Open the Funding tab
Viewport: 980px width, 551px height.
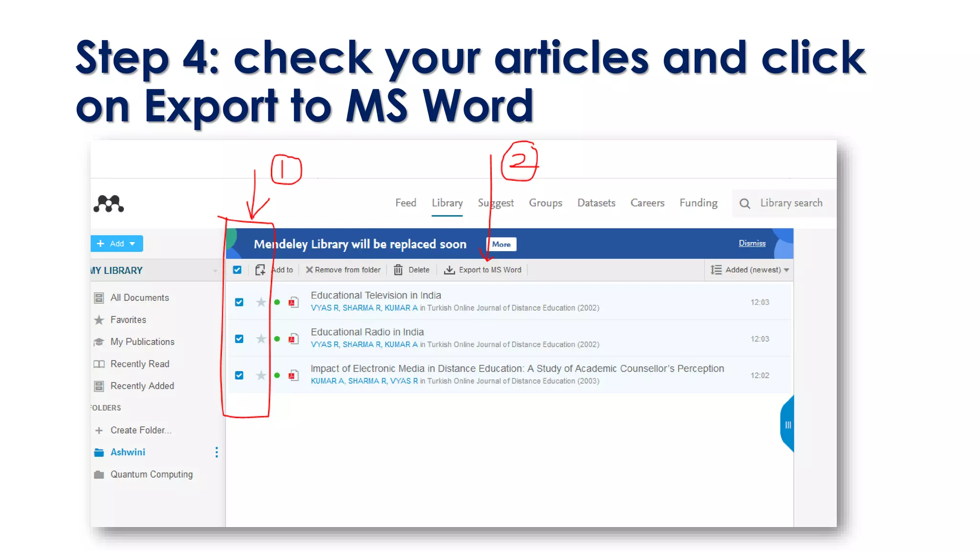pyautogui.click(x=699, y=203)
